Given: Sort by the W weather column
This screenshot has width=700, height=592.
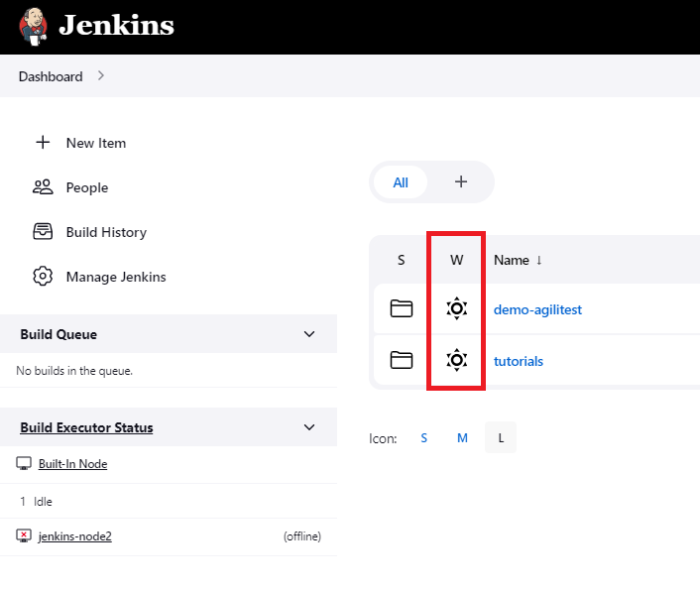Looking at the screenshot, I should click(x=456, y=260).
